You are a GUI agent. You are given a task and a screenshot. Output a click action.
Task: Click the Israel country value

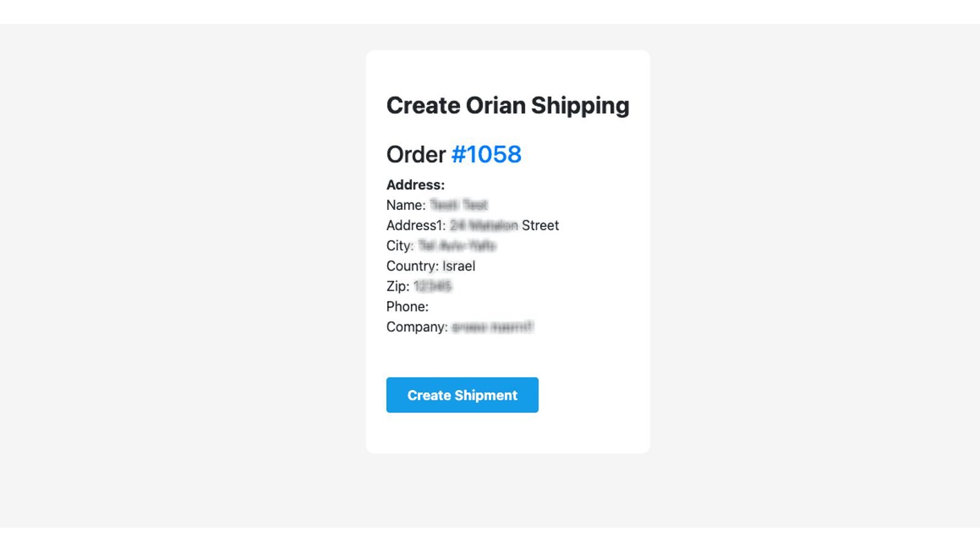tap(459, 266)
